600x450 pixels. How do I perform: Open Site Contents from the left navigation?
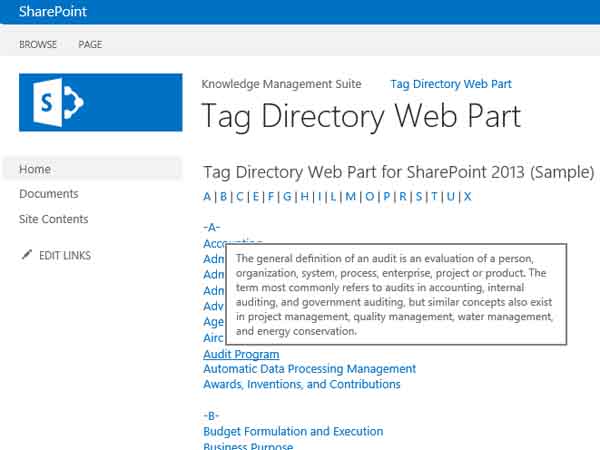pos(54,219)
